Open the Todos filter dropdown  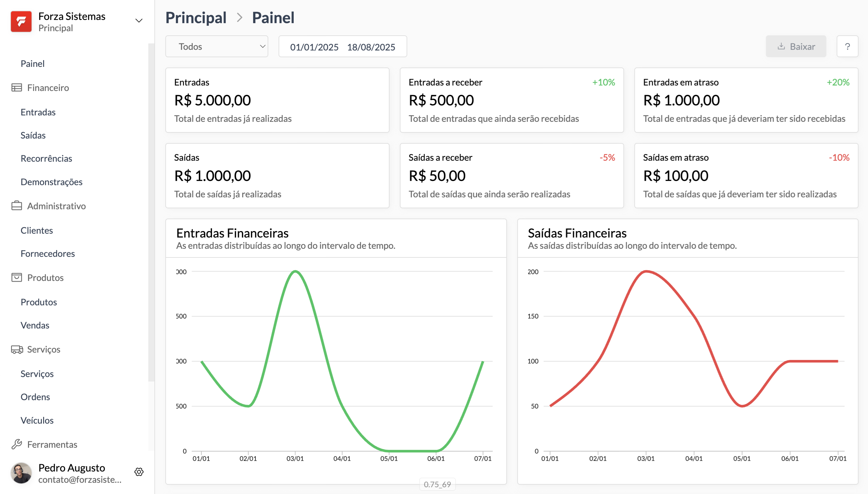coord(216,47)
